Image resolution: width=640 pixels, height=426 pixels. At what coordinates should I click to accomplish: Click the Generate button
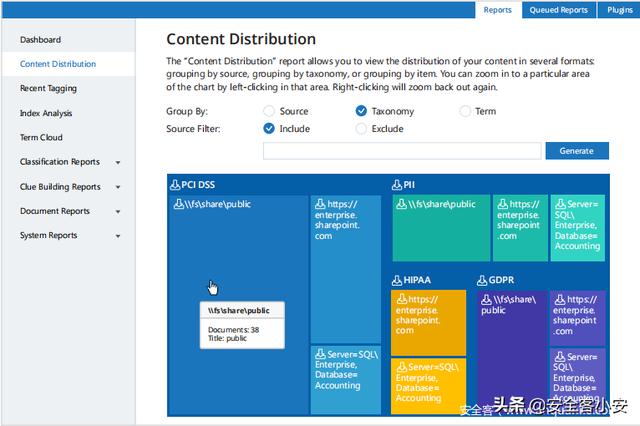[x=577, y=151]
